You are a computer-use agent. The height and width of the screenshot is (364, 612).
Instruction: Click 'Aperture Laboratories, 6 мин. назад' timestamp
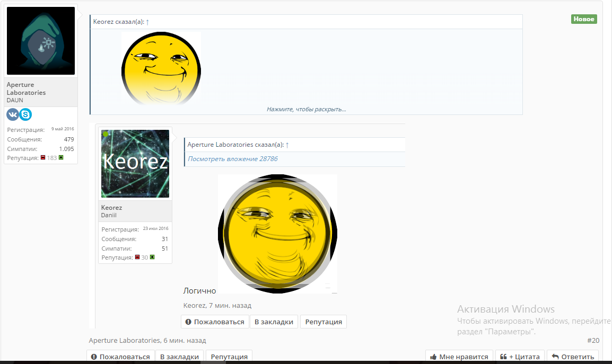click(147, 340)
